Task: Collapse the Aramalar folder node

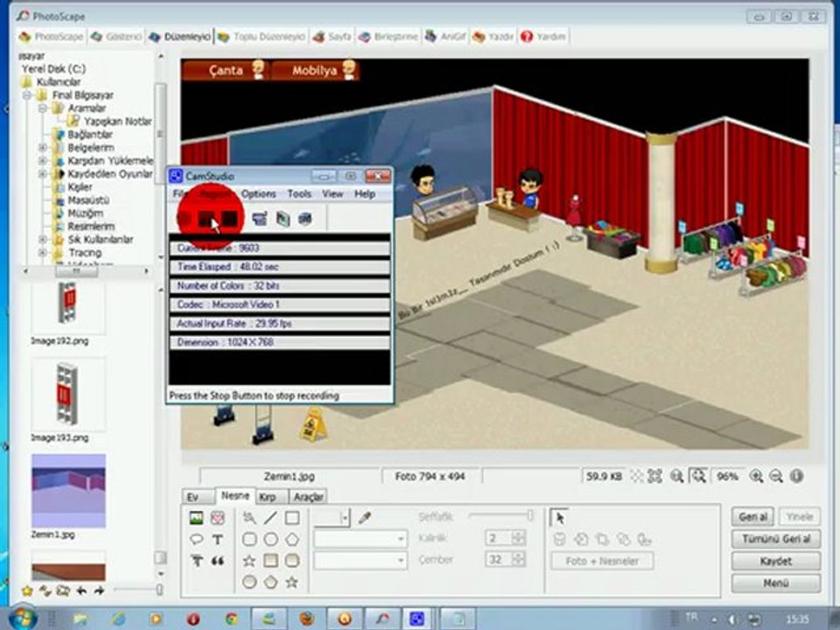Action: pos(43,108)
